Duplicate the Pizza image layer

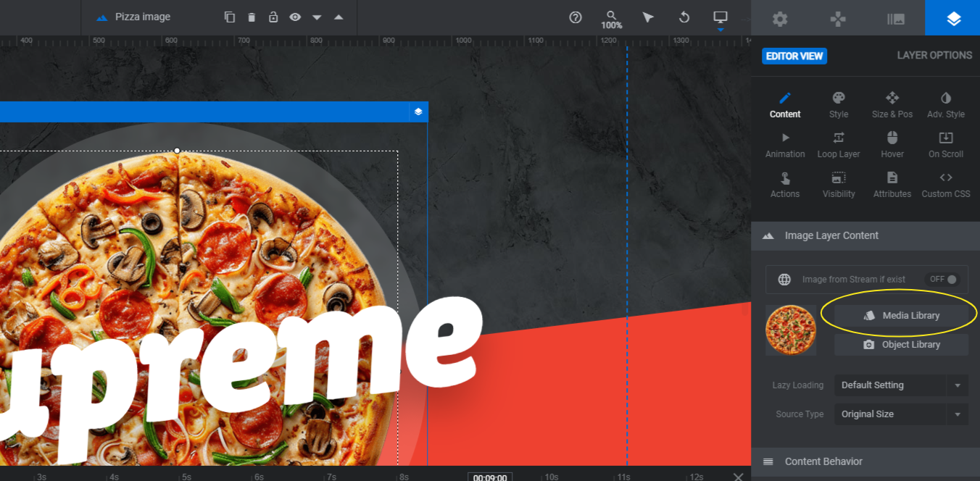(230, 17)
